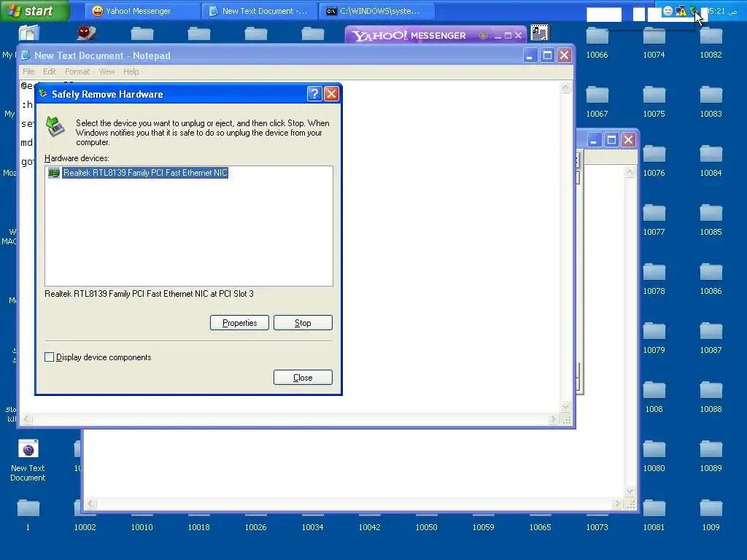Click the Yahoo Messenger smiley tray icon
Screen dimensions: 747x560
(668, 11)
